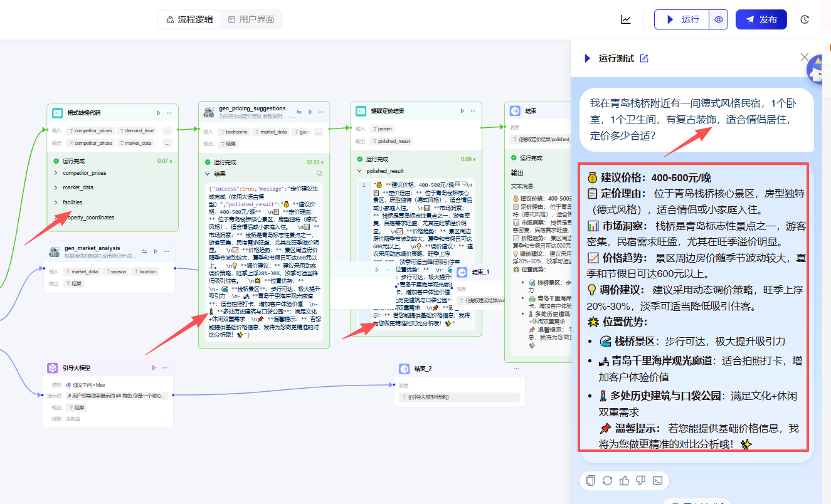Copy the chat response with copy icon
This screenshot has width=831, height=504.
590,481
